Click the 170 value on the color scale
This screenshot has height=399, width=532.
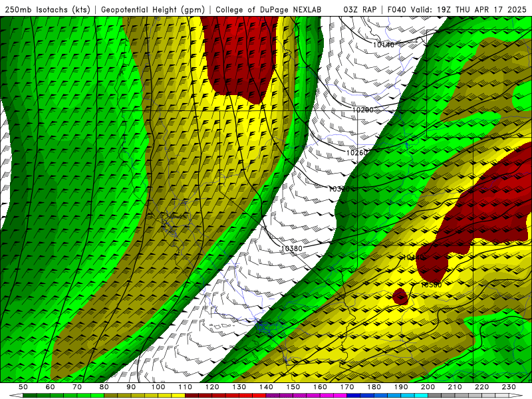(x=347, y=387)
